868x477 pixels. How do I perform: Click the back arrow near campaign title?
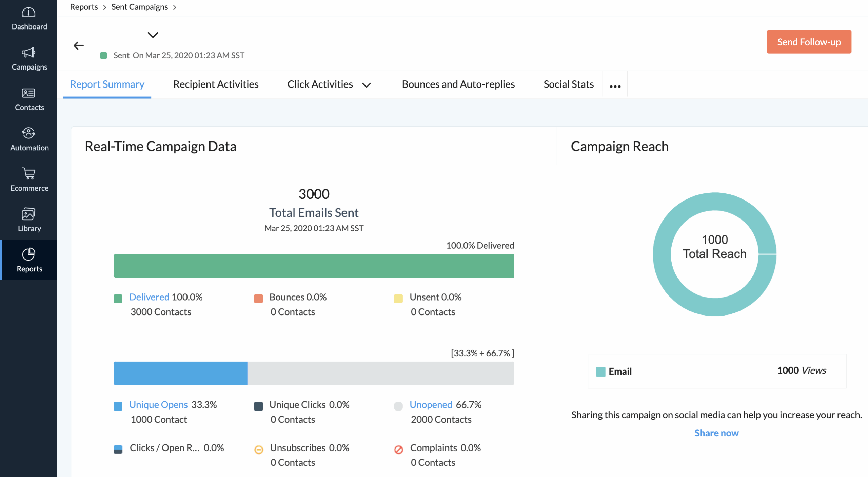(x=78, y=45)
